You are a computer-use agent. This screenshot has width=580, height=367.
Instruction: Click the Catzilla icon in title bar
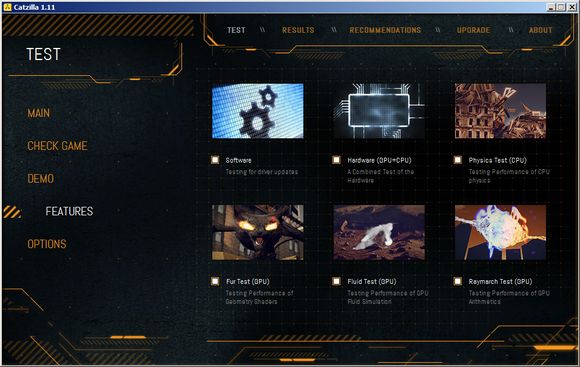[x=7, y=7]
